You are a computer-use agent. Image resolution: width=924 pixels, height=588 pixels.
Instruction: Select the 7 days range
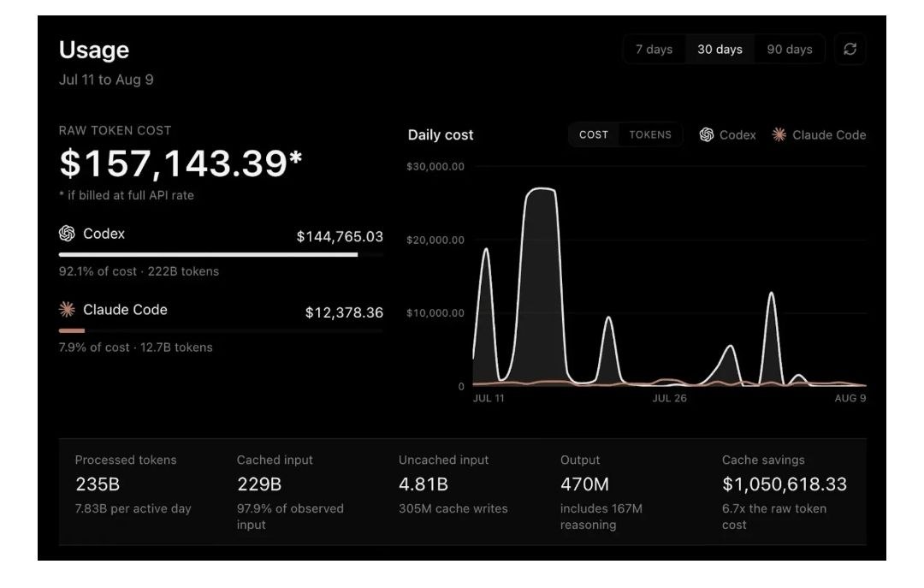point(654,50)
